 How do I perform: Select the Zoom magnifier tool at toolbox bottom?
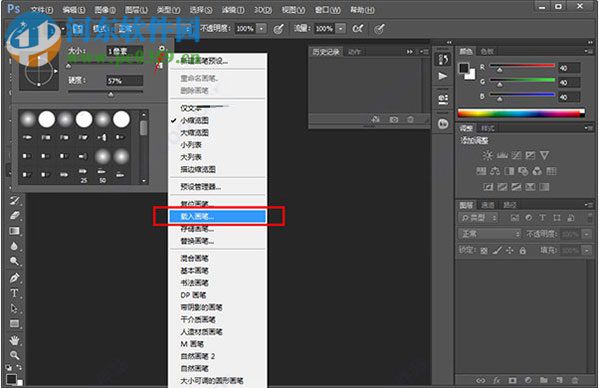[x=15, y=355]
